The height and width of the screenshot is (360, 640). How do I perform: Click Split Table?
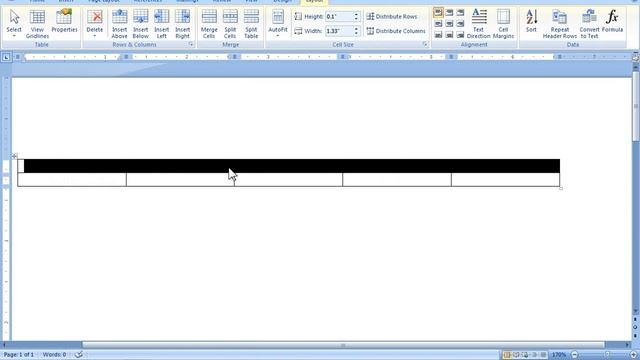tap(251, 24)
